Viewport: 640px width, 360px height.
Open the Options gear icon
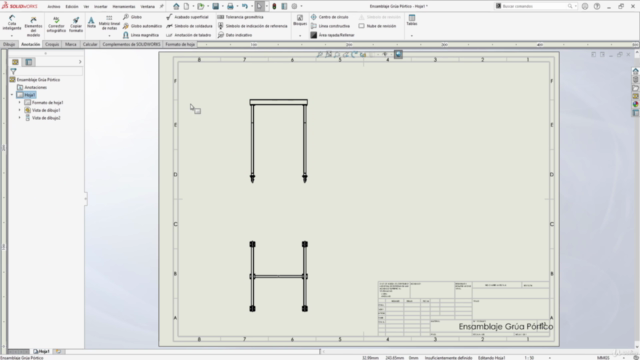(x=294, y=6)
